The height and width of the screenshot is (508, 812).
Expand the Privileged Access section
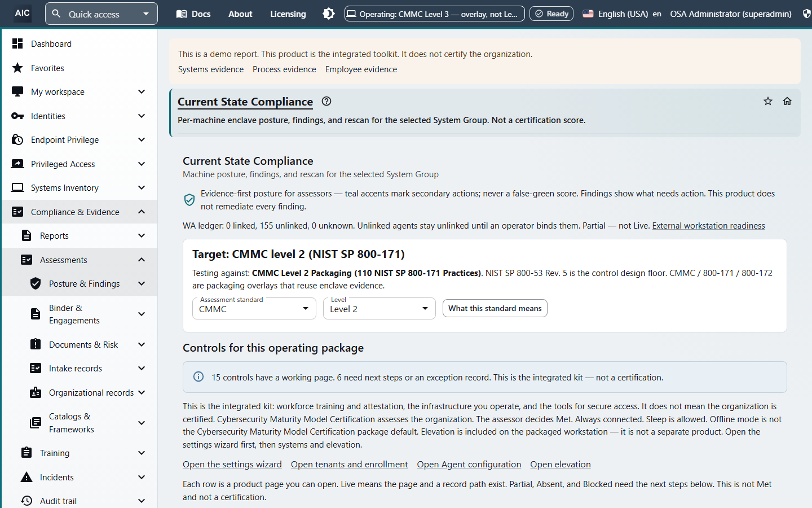pyautogui.click(x=142, y=164)
